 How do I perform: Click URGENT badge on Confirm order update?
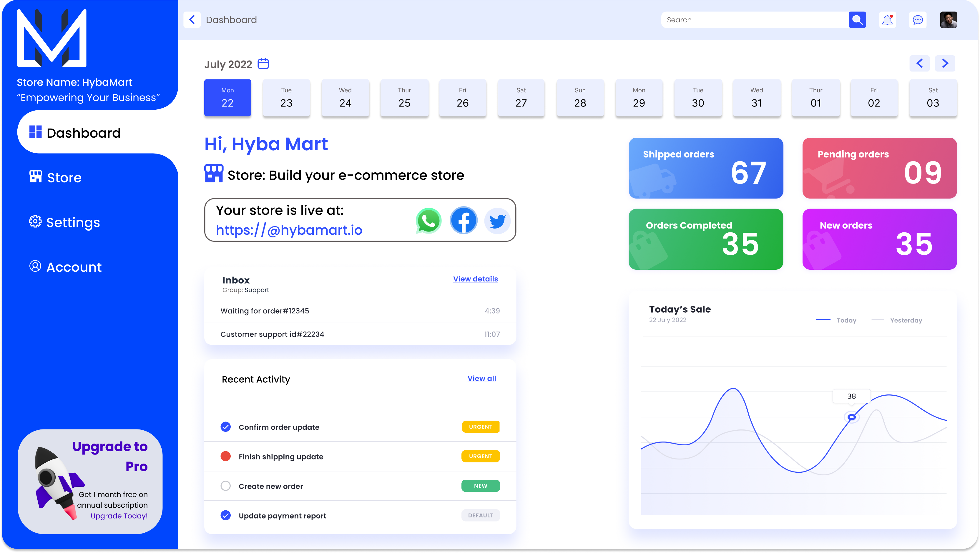tap(481, 427)
